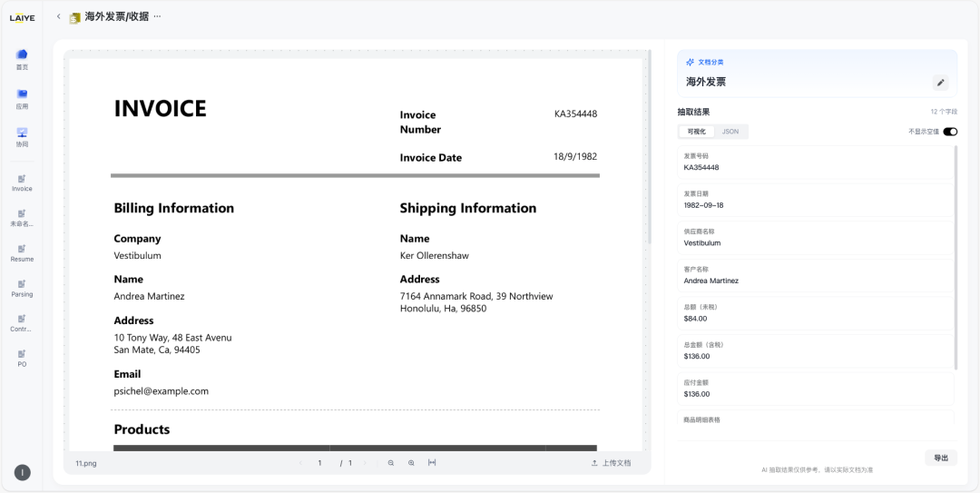This screenshot has height=493, width=980.
Task: Switch to the JSON tab
Action: [x=730, y=132]
